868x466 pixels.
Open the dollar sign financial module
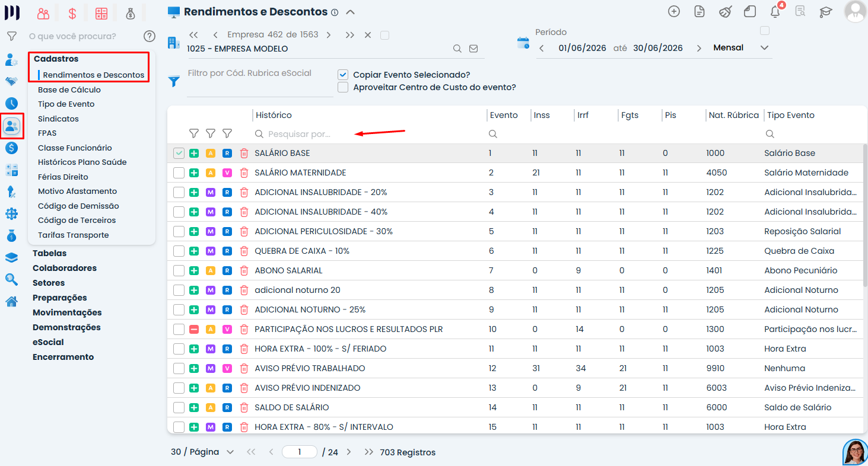72,13
